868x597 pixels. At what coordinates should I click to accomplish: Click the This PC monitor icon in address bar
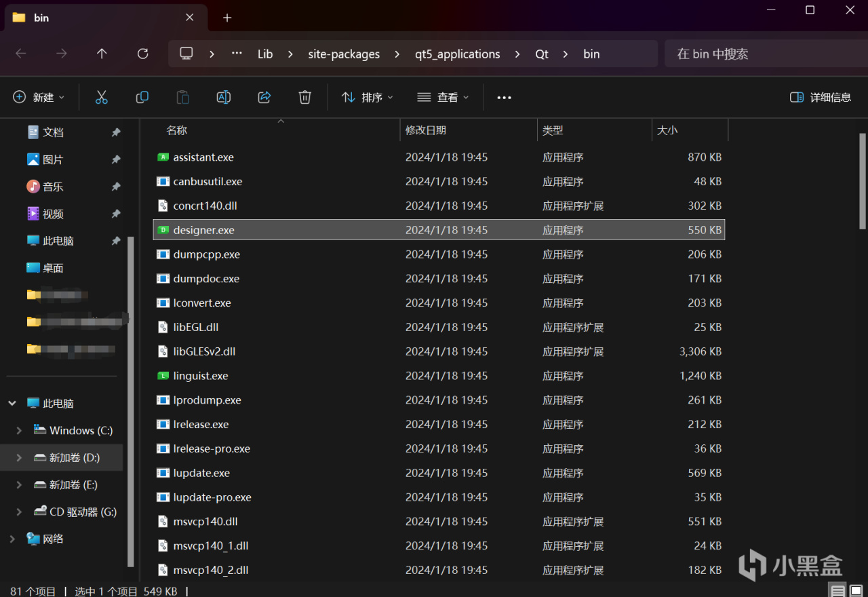click(186, 54)
